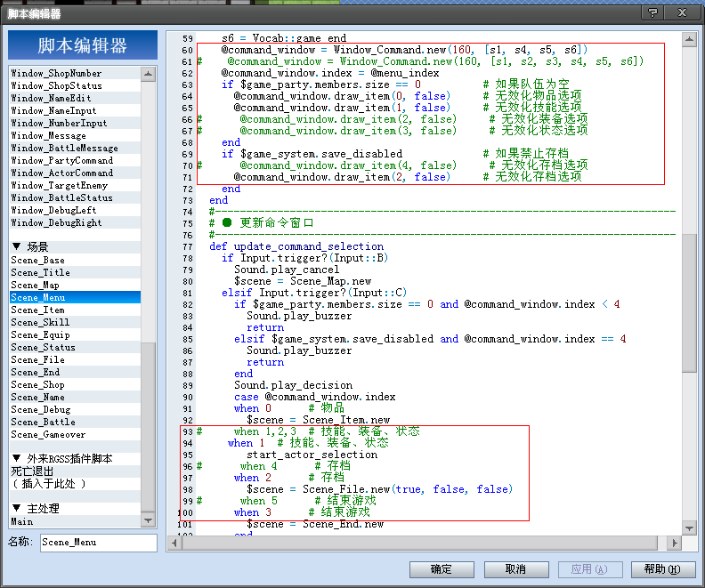Viewport: 705px width, 588px height.
Task: Click the help question mark title bar icon
Action: 652,12
